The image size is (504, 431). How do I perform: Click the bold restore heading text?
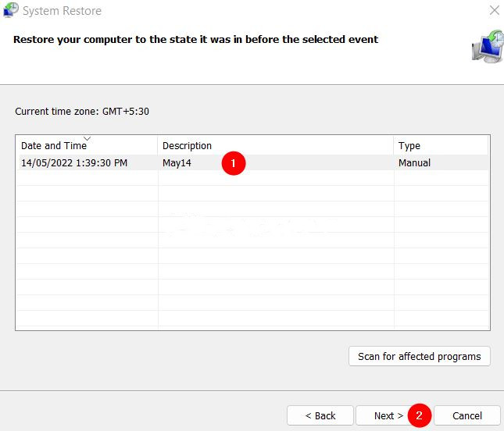click(195, 39)
